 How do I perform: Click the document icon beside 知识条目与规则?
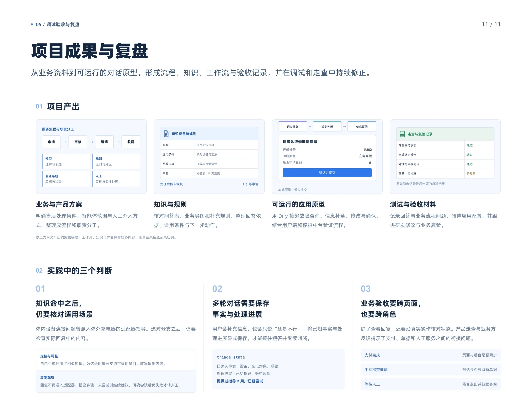[x=166, y=134]
